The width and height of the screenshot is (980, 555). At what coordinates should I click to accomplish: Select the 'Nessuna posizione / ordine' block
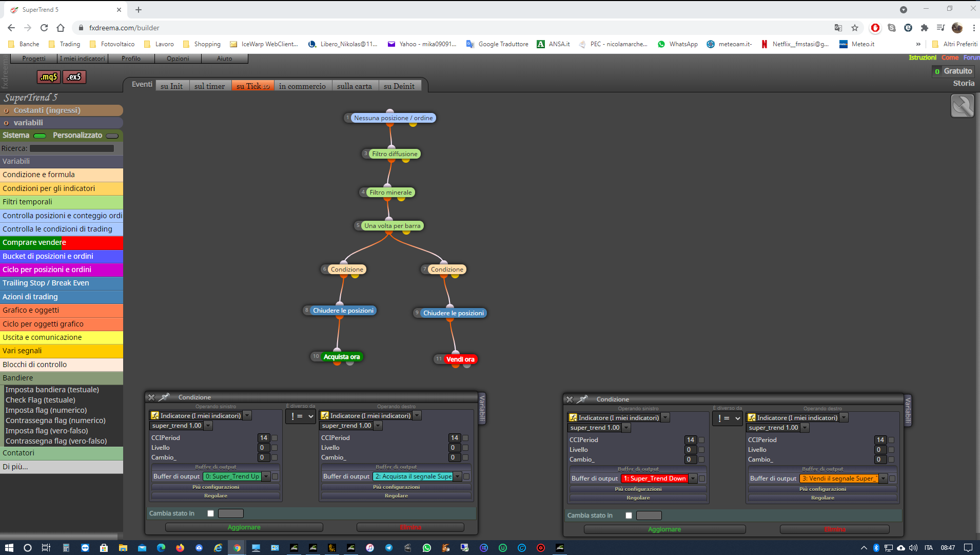(x=394, y=118)
